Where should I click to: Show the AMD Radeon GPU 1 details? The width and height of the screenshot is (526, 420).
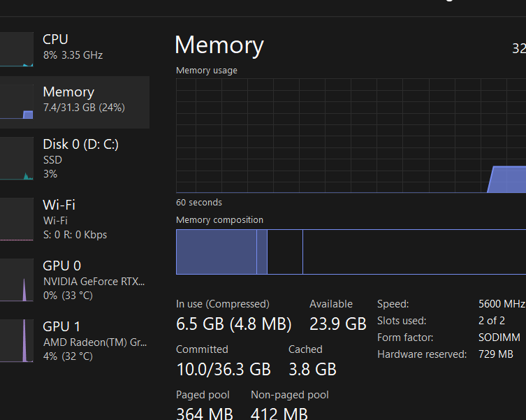pos(94,340)
